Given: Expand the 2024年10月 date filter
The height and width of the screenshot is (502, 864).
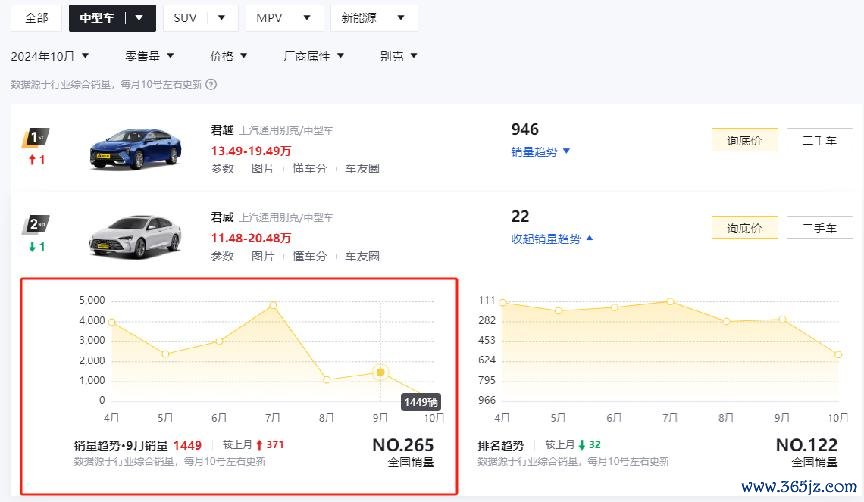Looking at the screenshot, I should [x=50, y=56].
